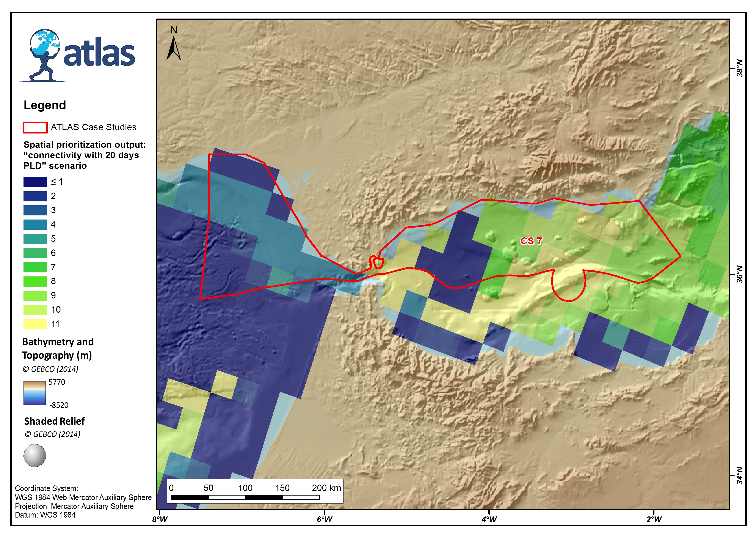Viewport: 756px width, 535px height.
Task: Click the 'Datum: WGS 1984' line
Action: (45, 515)
